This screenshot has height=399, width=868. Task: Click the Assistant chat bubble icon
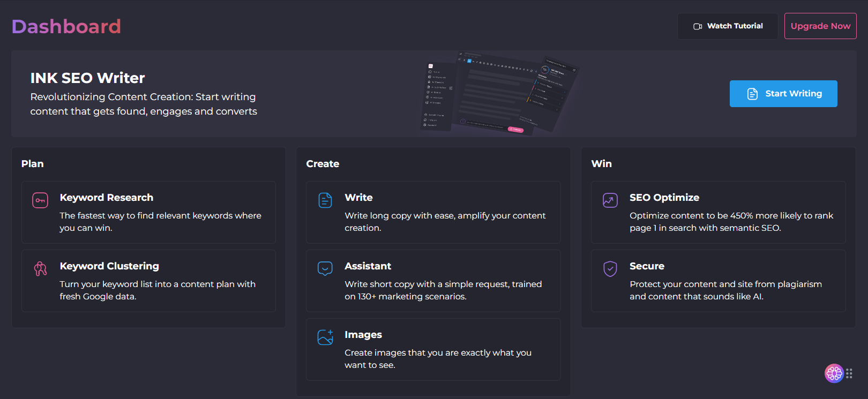click(x=325, y=268)
